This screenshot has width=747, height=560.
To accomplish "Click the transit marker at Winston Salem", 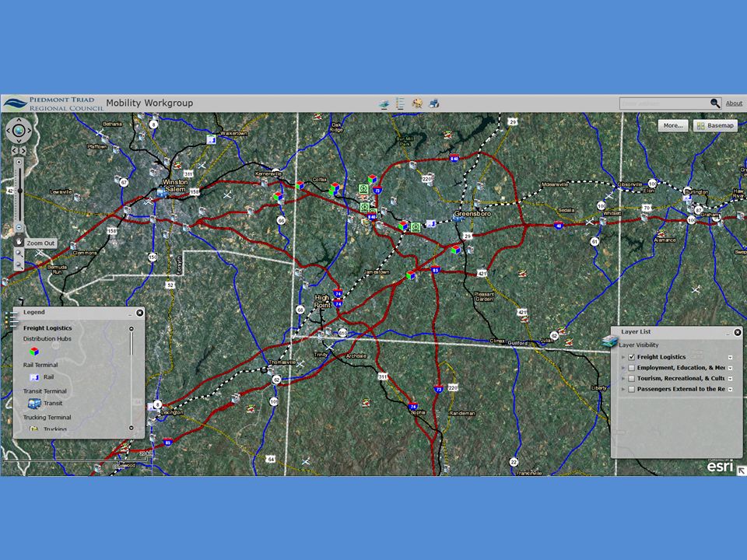I will coord(162,192).
